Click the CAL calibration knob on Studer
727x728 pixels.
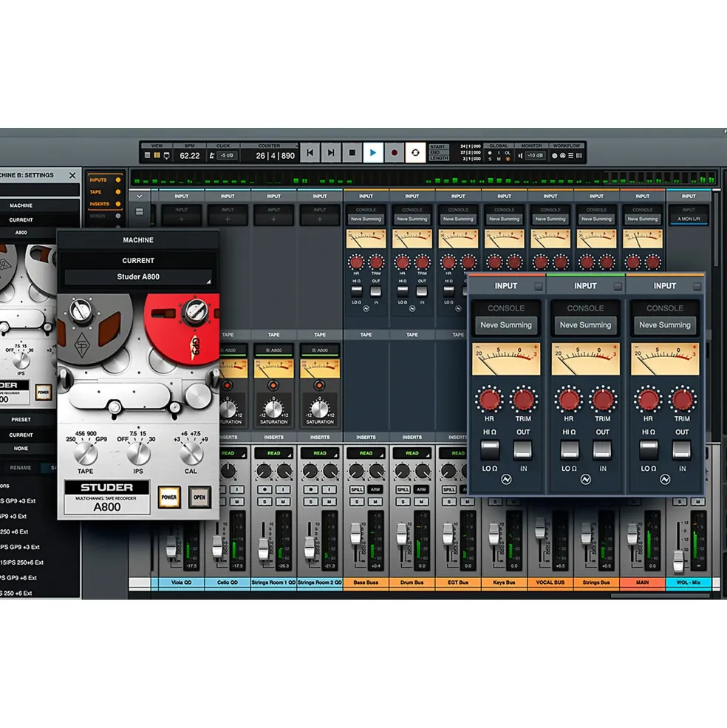(191, 454)
